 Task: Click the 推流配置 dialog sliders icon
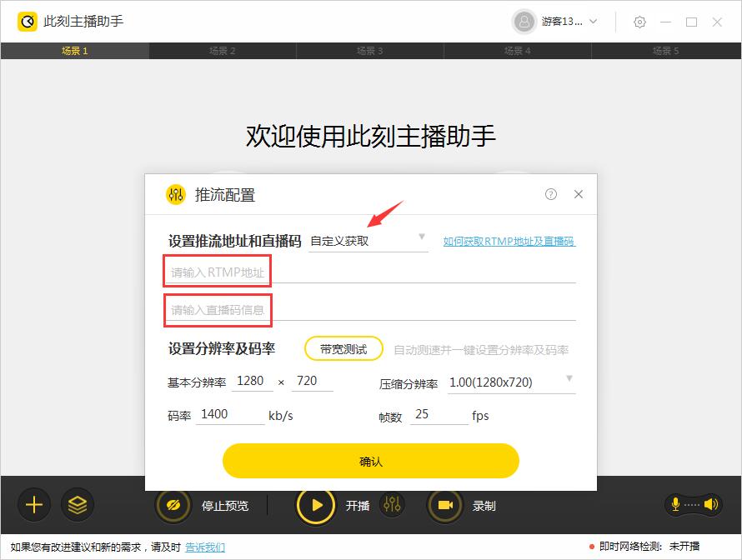(x=176, y=194)
